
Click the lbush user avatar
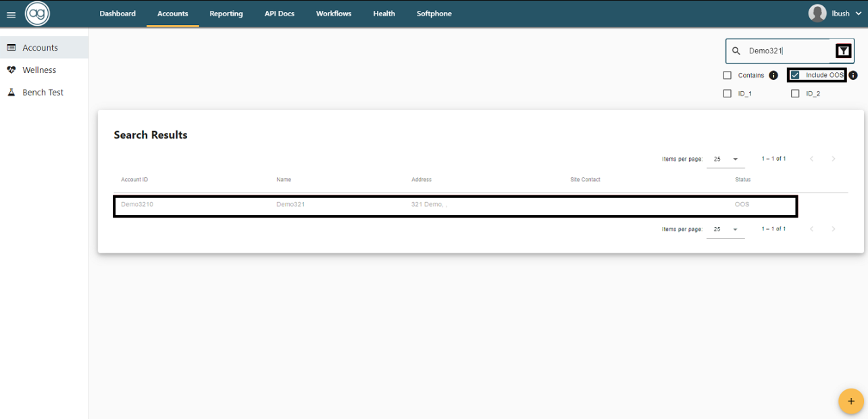[817, 14]
